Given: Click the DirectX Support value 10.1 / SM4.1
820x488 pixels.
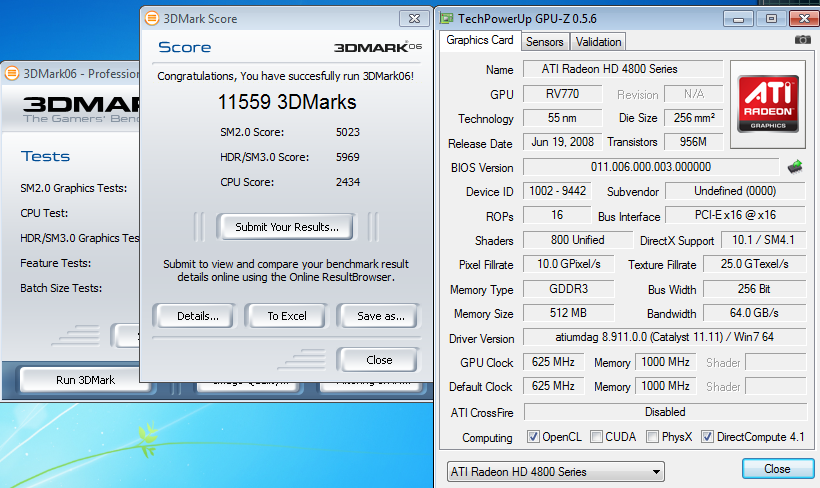Looking at the screenshot, I should tap(764, 240).
